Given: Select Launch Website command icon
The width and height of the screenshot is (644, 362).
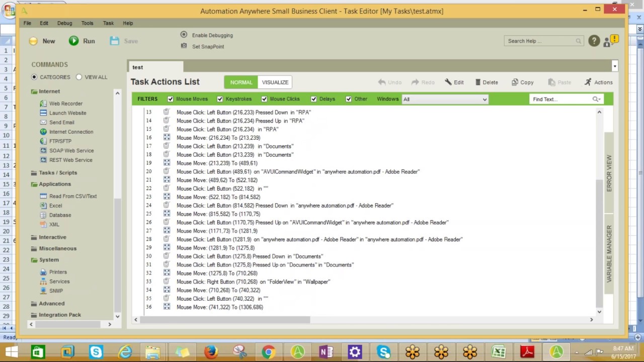Looking at the screenshot, I should tap(43, 113).
